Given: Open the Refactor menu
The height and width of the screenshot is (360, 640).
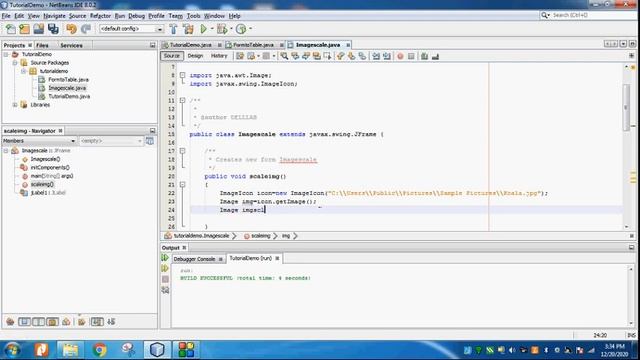Looking at the screenshot, I should click(100, 16).
